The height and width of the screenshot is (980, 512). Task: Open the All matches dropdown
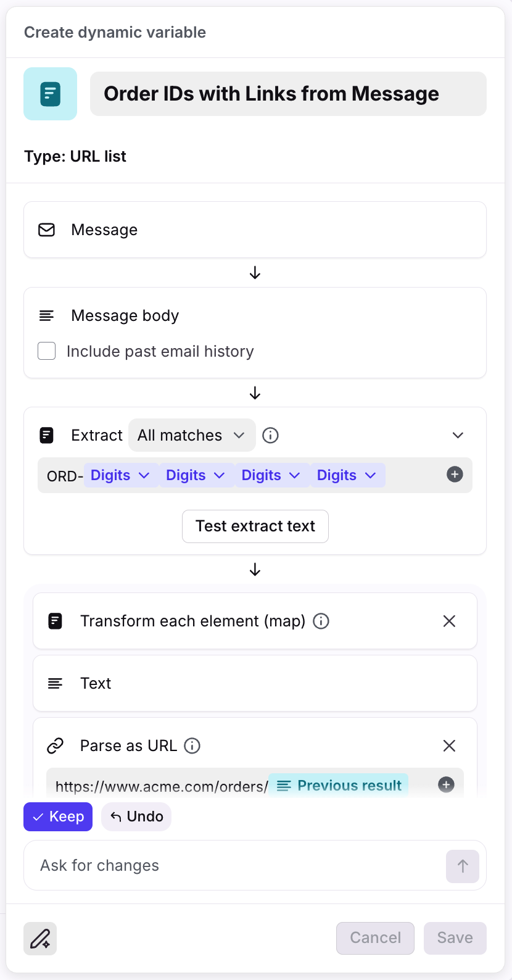point(192,436)
